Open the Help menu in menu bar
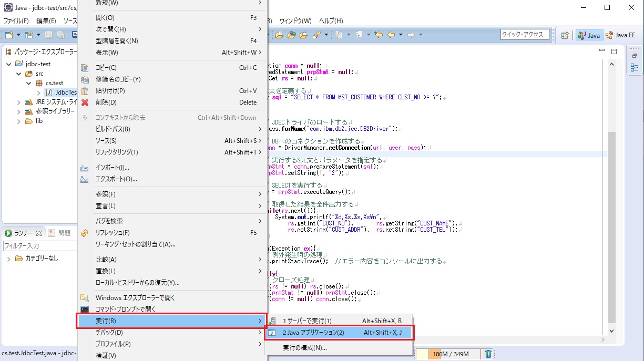This screenshot has width=644, height=361. tap(331, 21)
